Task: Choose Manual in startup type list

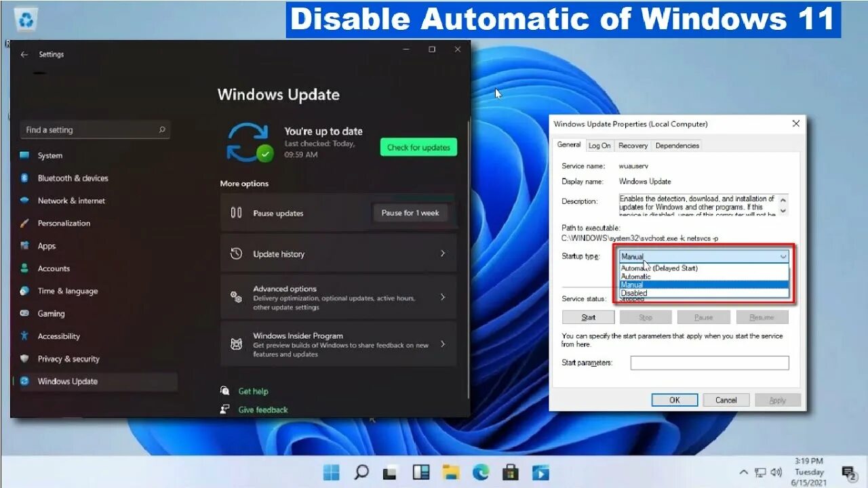Action: coord(704,285)
